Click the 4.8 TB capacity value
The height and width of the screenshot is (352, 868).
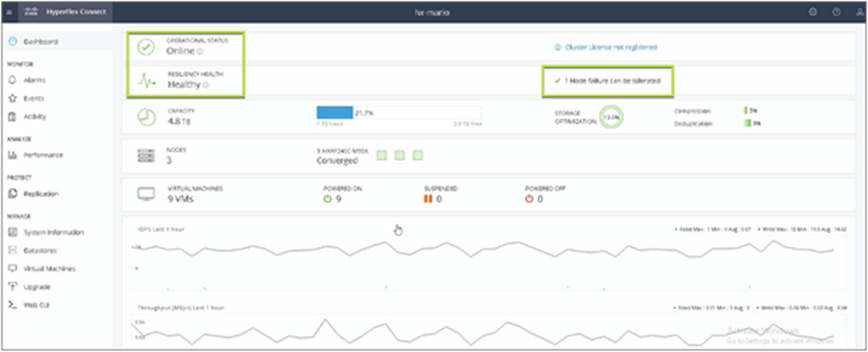(179, 121)
